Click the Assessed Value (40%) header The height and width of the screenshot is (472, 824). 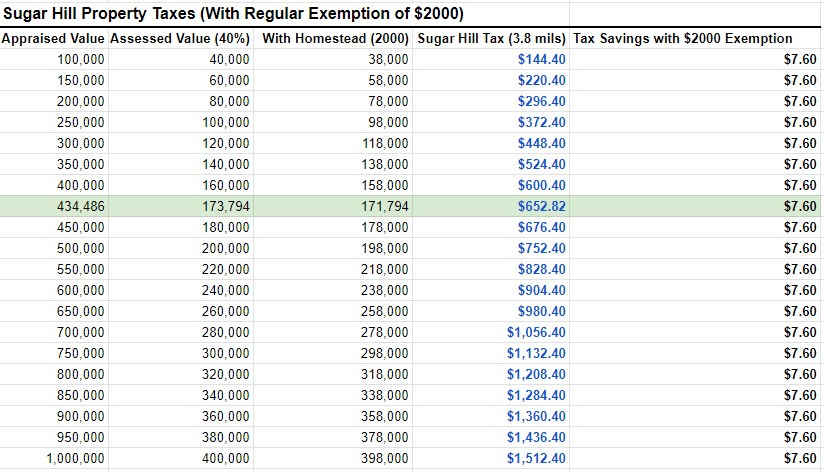[x=180, y=38]
